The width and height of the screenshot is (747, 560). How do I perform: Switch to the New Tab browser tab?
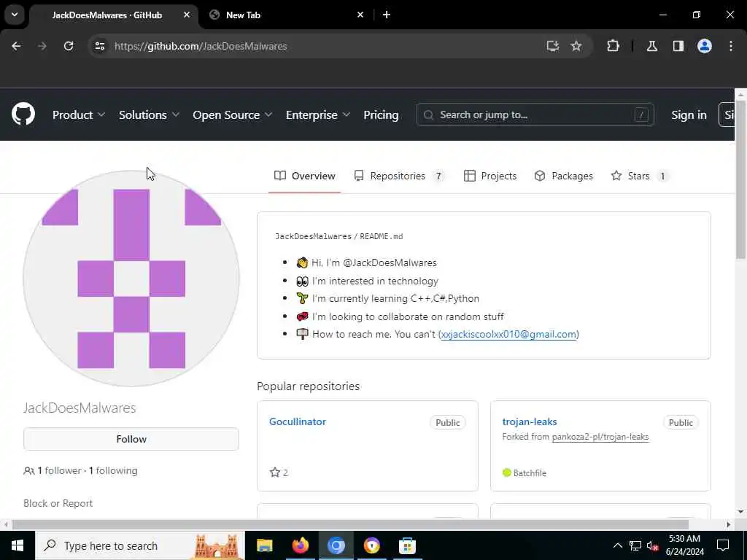[x=286, y=15]
